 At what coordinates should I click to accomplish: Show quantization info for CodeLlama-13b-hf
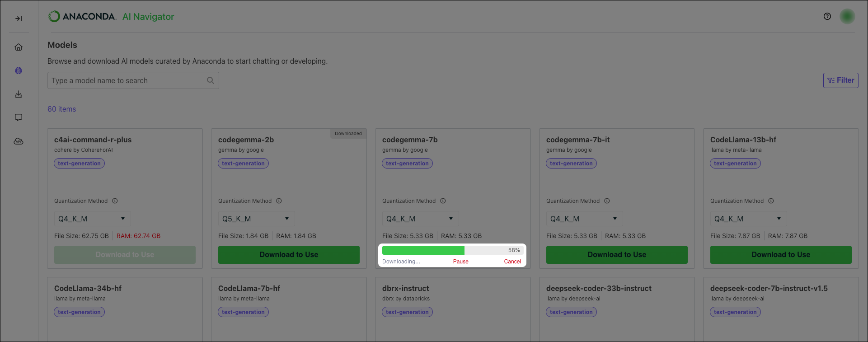pyautogui.click(x=771, y=201)
